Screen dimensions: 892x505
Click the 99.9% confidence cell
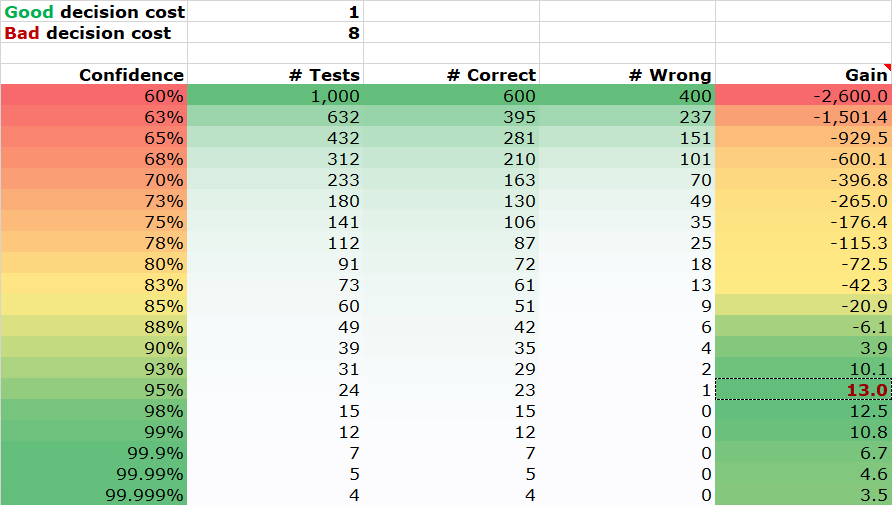[94, 453]
